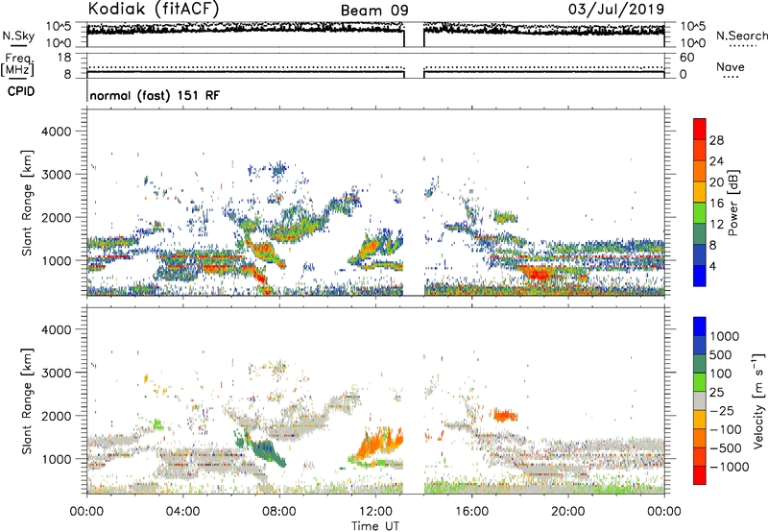Click the '-1000' label on the Velocity color bar
Screen dimensions: 768x532
tap(729, 467)
